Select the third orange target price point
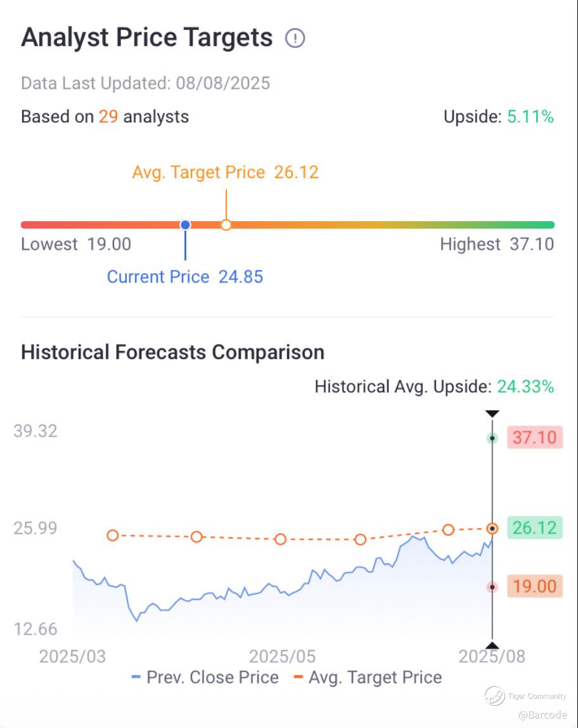The image size is (578, 728). pos(281,539)
